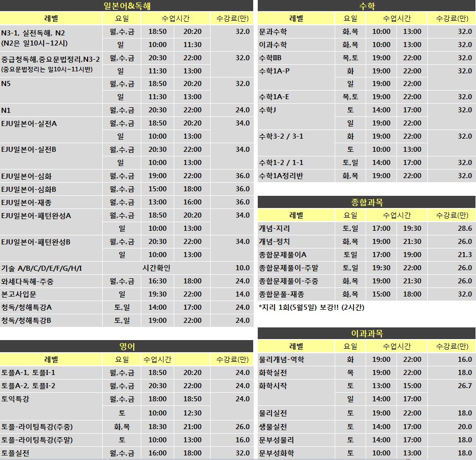Screen dimensions: 476x460
Task: Click 기술 A/B/C/D/E/F/G/H/I cell
Action: (51, 268)
